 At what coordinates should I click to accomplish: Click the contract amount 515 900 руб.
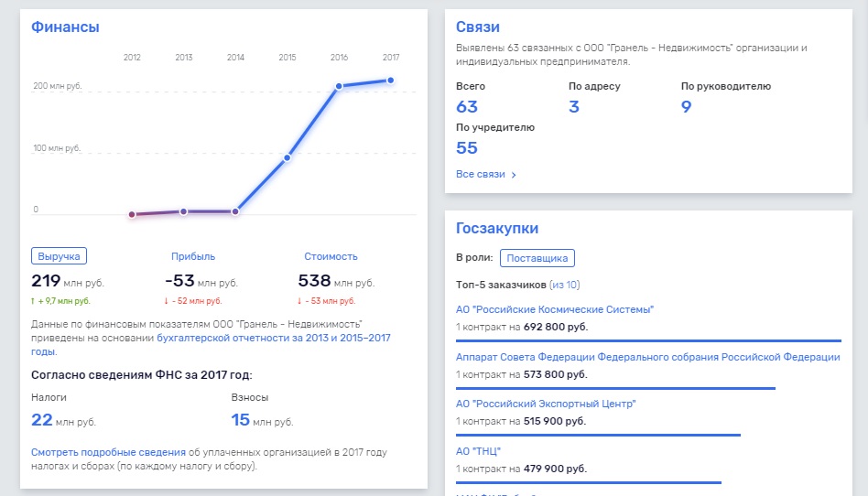coord(555,421)
